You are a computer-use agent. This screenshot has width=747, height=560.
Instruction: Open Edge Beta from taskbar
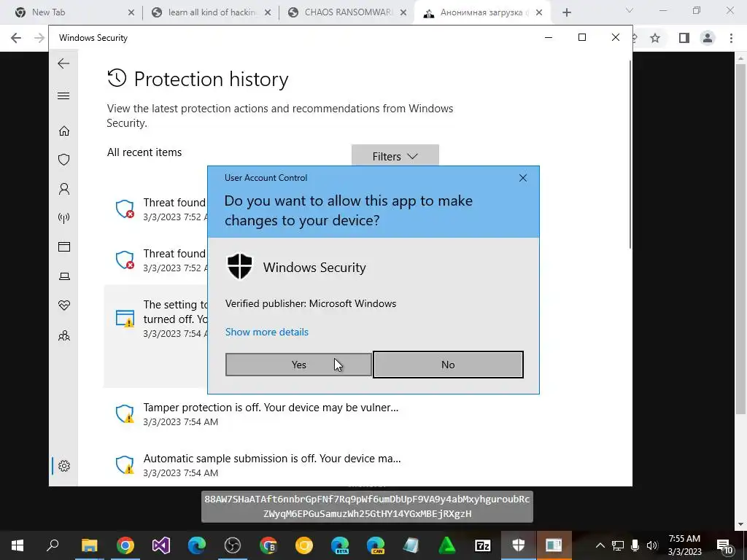click(340, 545)
